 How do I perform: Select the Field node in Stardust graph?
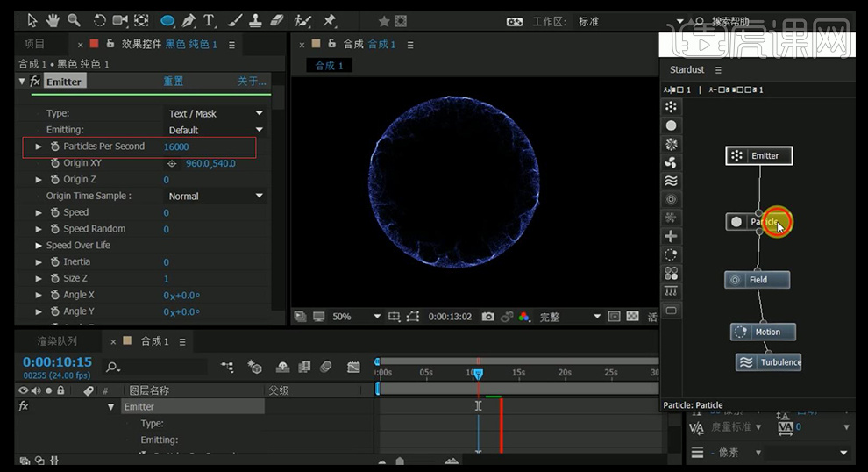(x=757, y=280)
